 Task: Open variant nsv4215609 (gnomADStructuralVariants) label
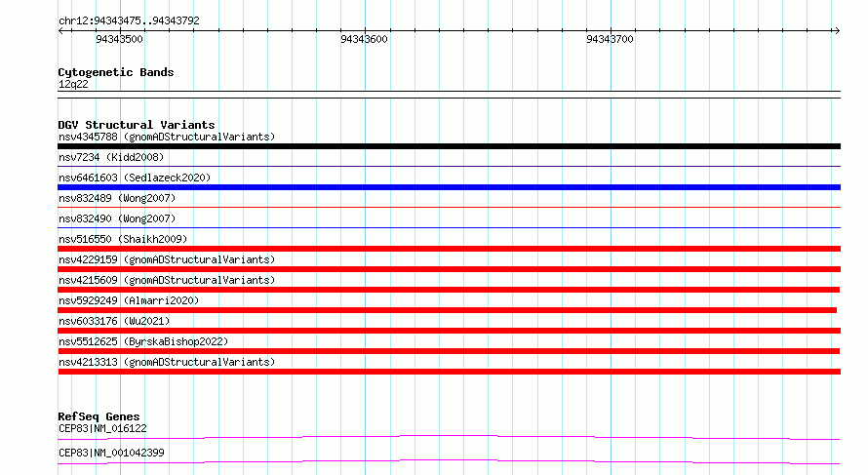pos(167,280)
